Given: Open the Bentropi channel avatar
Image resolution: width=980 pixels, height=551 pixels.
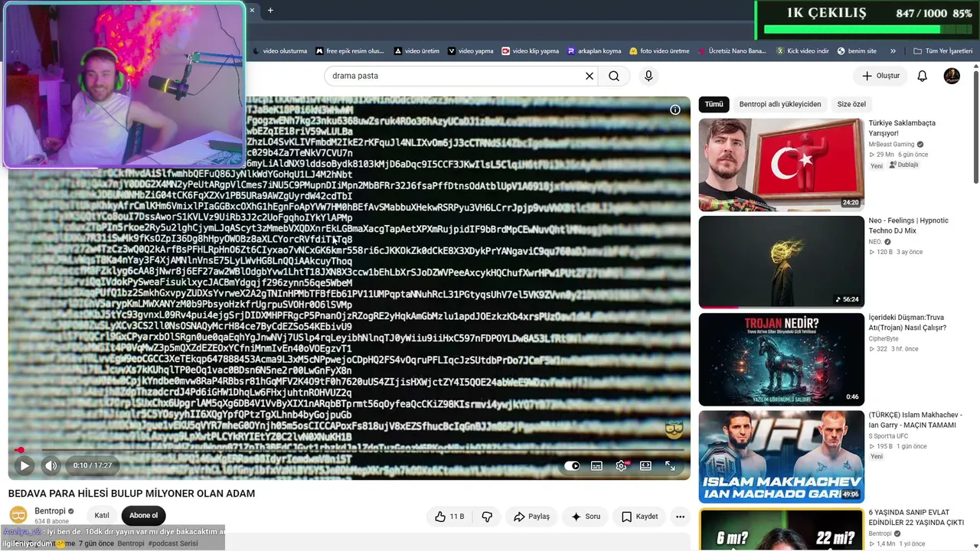Looking at the screenshot, I should point(18,515).
